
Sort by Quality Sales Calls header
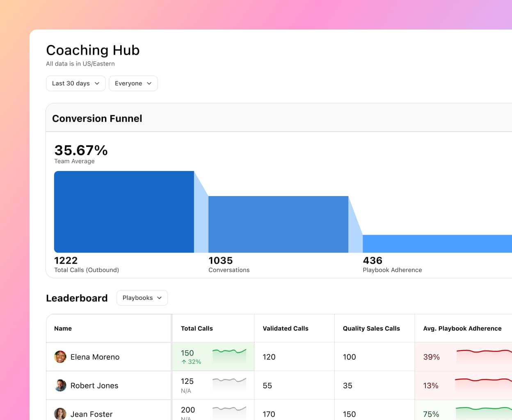pos(371,329)
